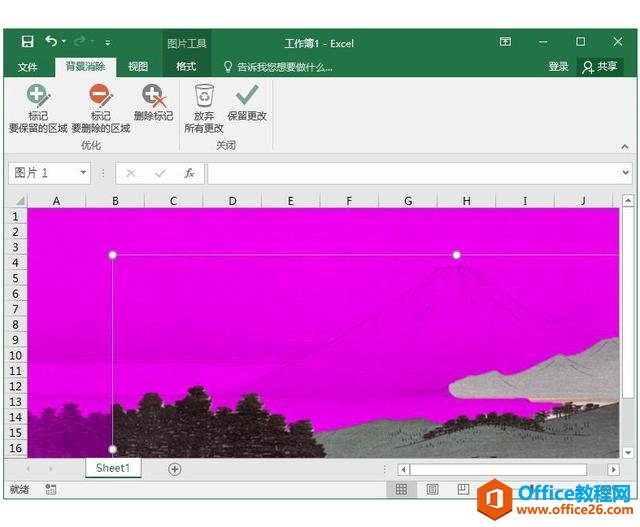The image size is (640, 527).
Task: Undo the last action
Action: tap(51, 41)
